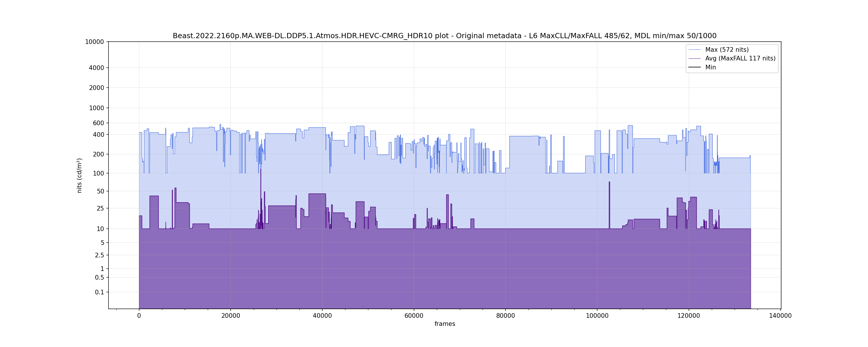Image resolution: width=868 pixels, height=347 pixels.
Task: Click the 10000 y-axis tick label
Action: click(94, 42)
